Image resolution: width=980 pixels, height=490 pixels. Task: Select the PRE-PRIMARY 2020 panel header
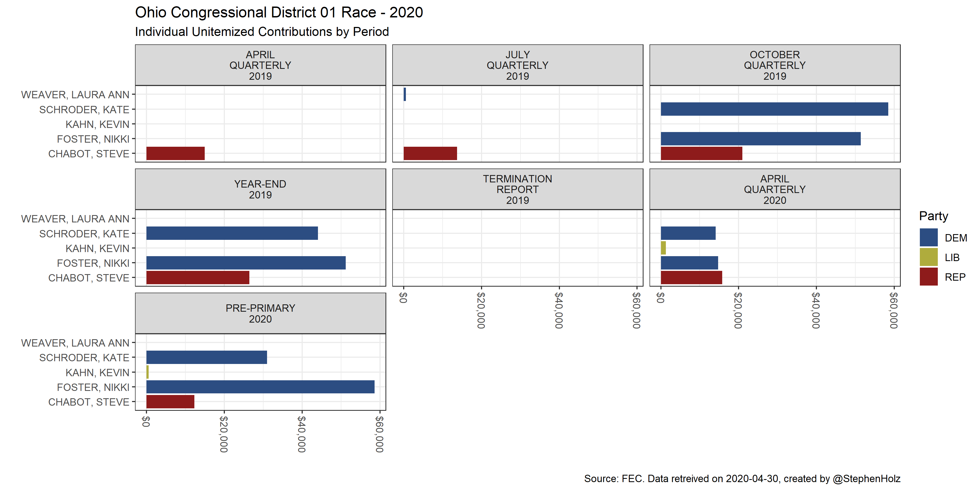(260, 313)
